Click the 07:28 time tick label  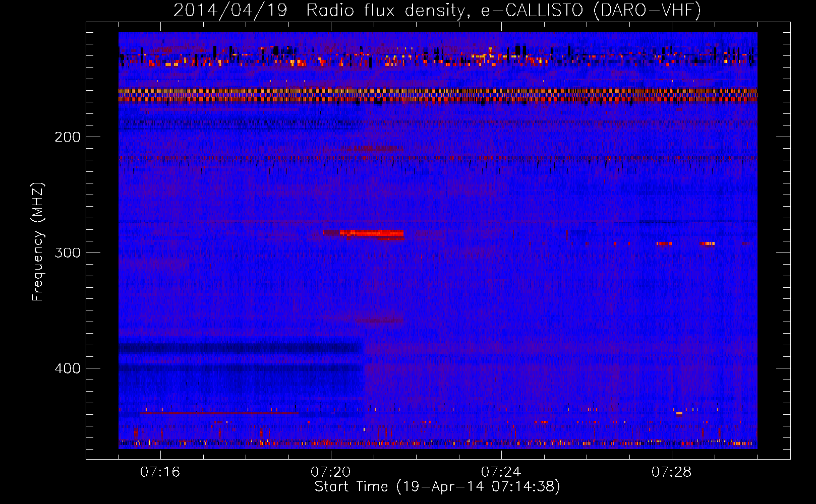pyautogui.click(x=672, y=472)
